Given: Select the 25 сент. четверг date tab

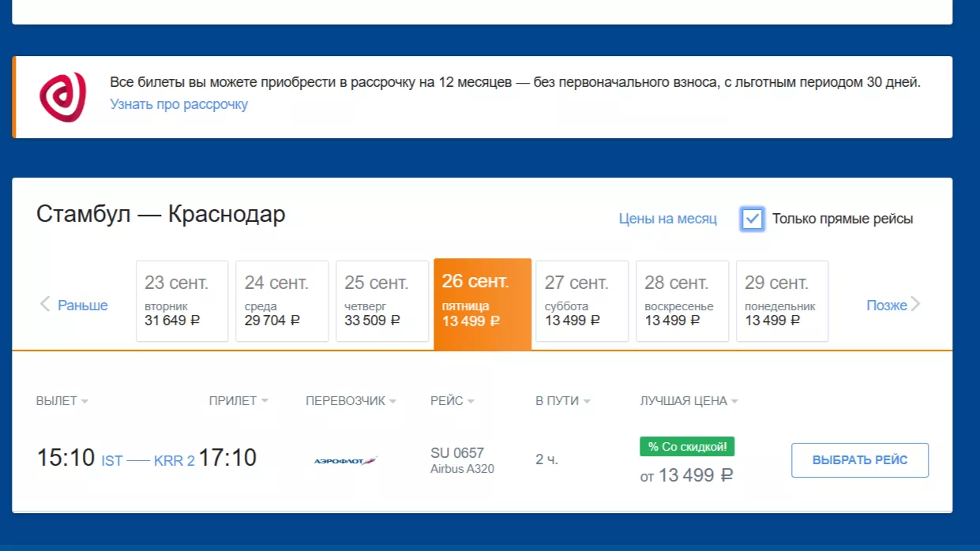Looking at the screenshot, I should pyautogui.click(x=382, y=301).
